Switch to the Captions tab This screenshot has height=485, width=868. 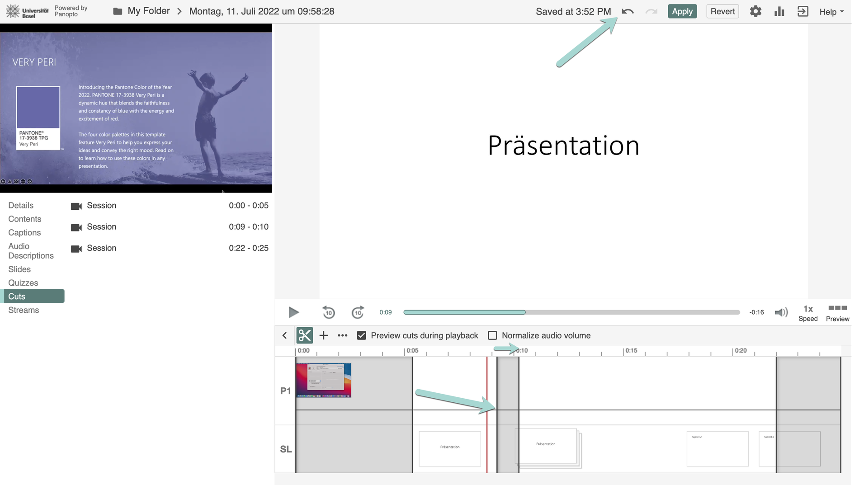tap(24, 232)
